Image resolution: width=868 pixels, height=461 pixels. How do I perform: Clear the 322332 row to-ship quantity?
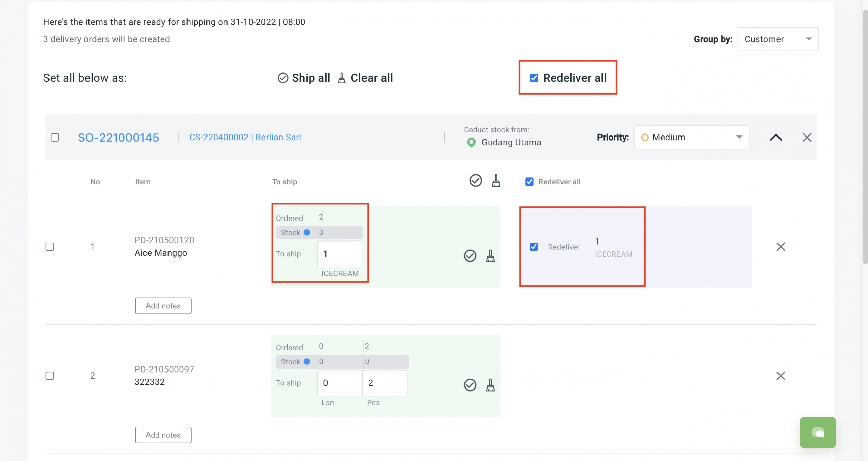tap(490, 385)
